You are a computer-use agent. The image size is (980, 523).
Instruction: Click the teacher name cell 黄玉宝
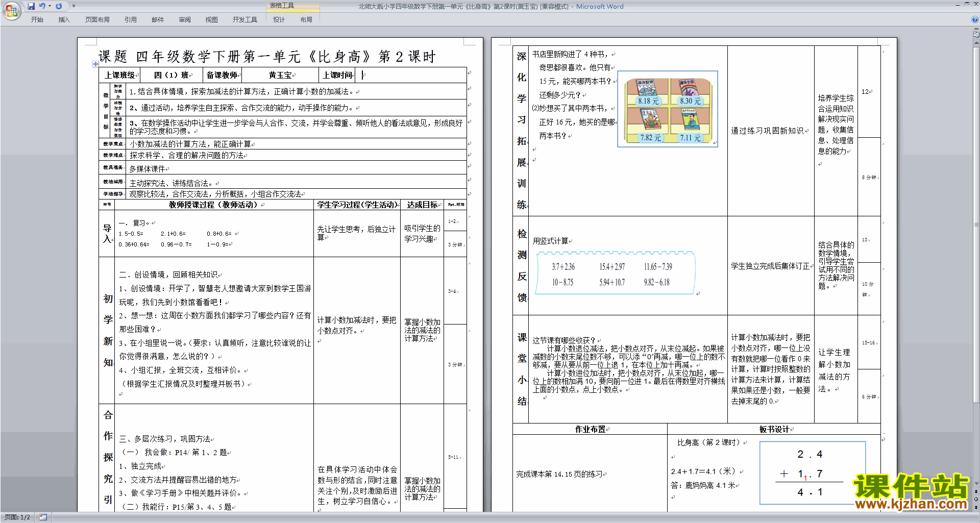(280, 75)
